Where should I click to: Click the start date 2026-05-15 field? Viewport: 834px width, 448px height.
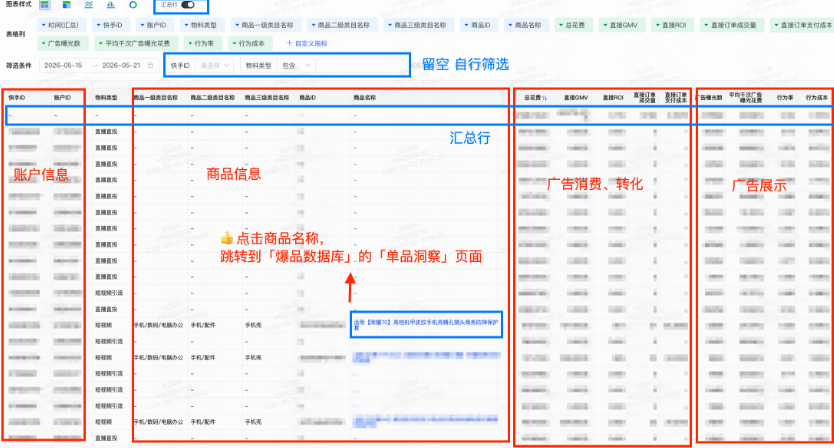63,65
